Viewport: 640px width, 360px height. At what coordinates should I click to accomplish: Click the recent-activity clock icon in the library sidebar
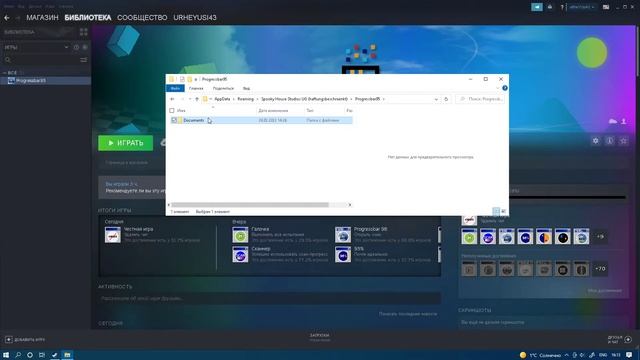(76, 47)
